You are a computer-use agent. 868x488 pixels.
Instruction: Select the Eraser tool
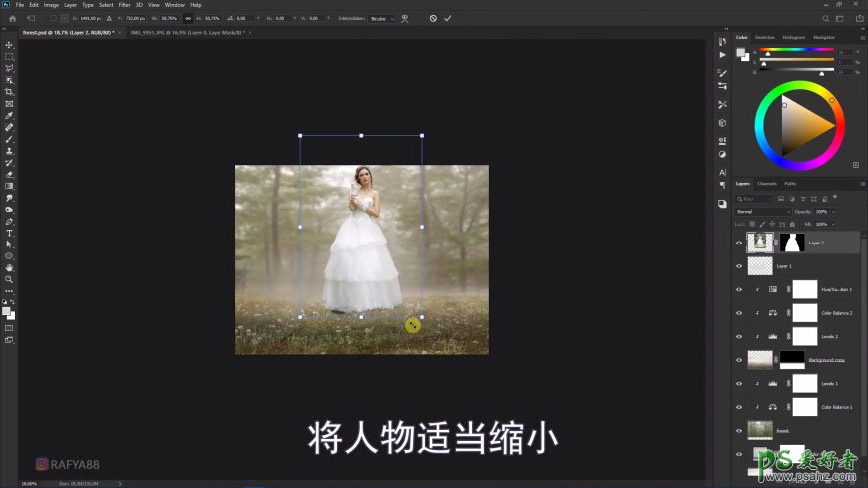coord(9,175)
